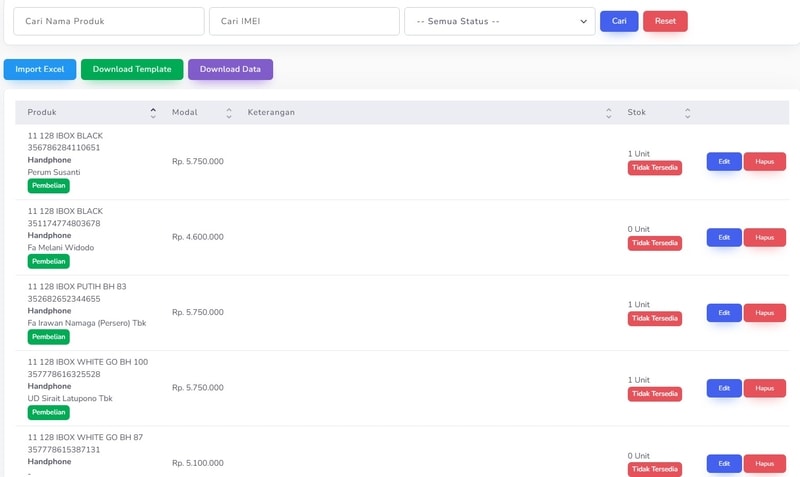Sort table by Modal column arrows

pyautogui.click(x=229, y=113)
